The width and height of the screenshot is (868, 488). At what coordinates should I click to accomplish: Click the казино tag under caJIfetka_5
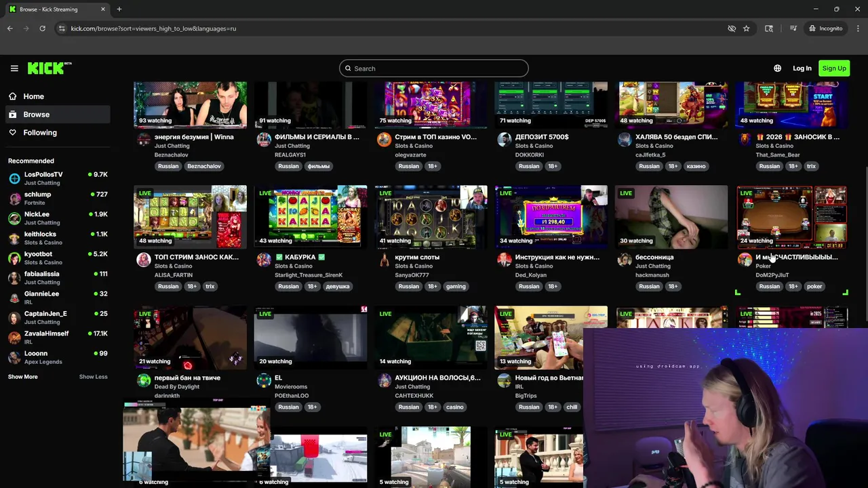[x=696, y=166]
